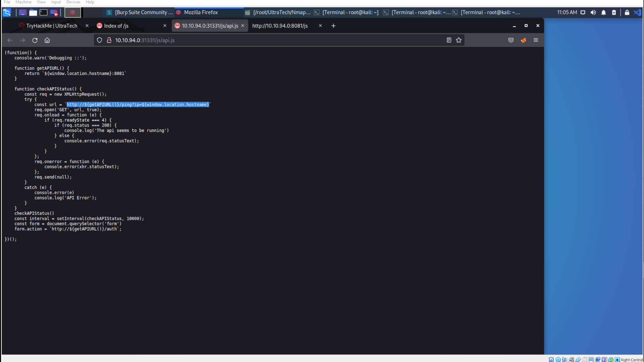This screenshot has height=362, width=644.
Task: Open a new browser tab with the plus button
Action: (x=333, y=25)
